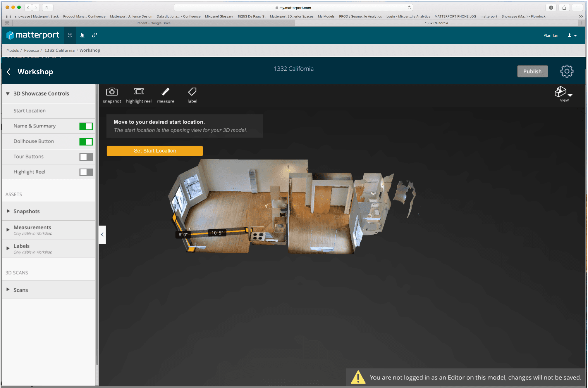This screenshot has height=388, width=588.
Task: Click the link icon in header
Action: pos(94,35)
